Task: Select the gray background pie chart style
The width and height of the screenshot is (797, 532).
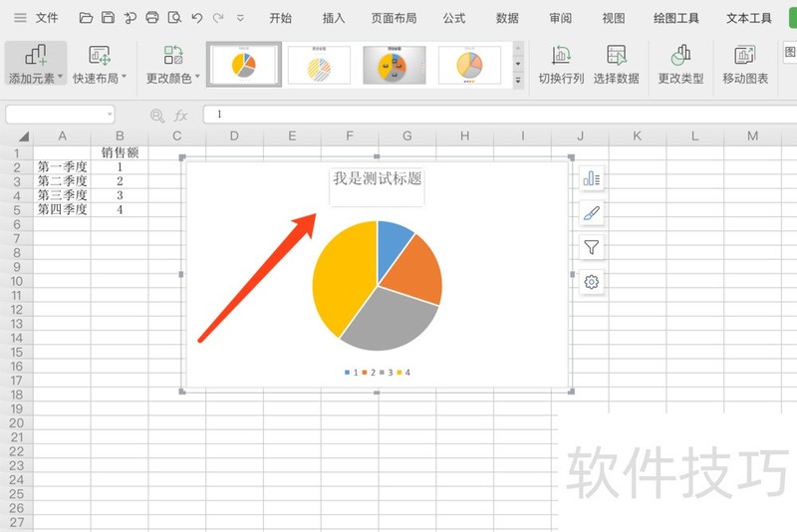Action: click(394, 65)
